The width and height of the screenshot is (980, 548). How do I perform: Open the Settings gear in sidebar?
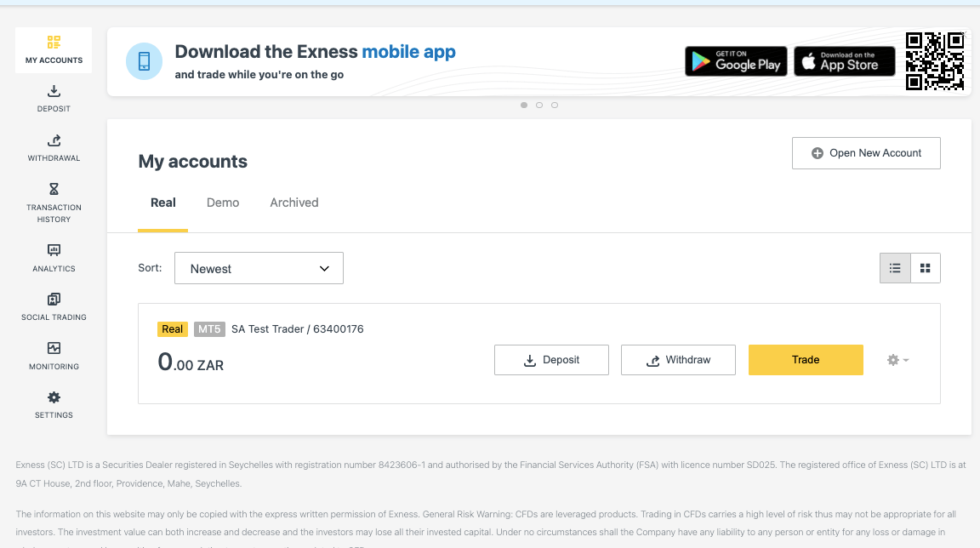coord(54,397)
